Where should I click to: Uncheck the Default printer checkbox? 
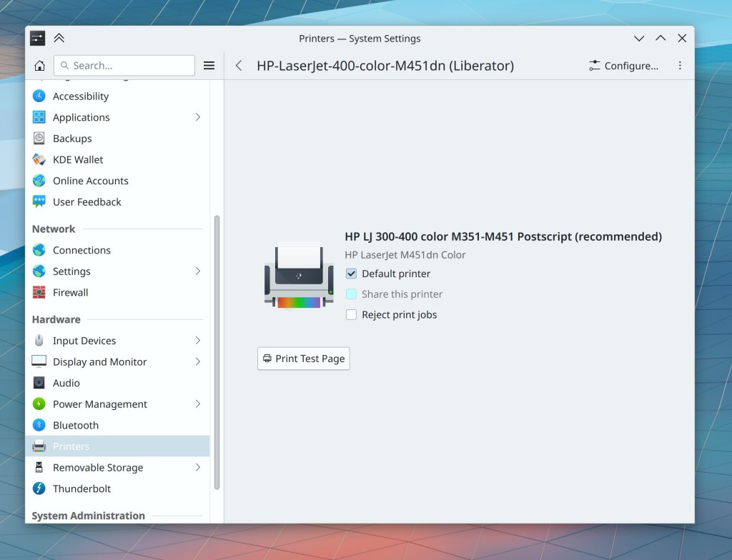click(x=351, y=274)
